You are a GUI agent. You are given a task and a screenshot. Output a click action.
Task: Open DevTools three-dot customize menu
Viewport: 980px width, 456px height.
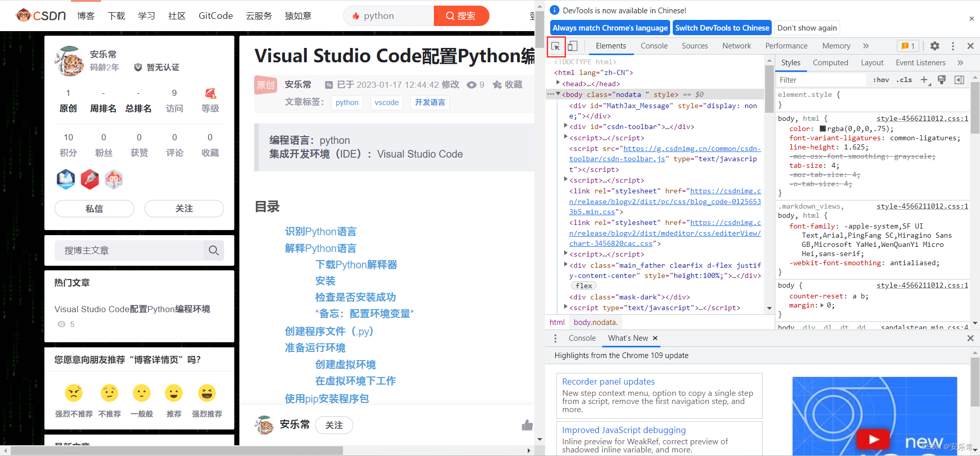tap(952, 46)
